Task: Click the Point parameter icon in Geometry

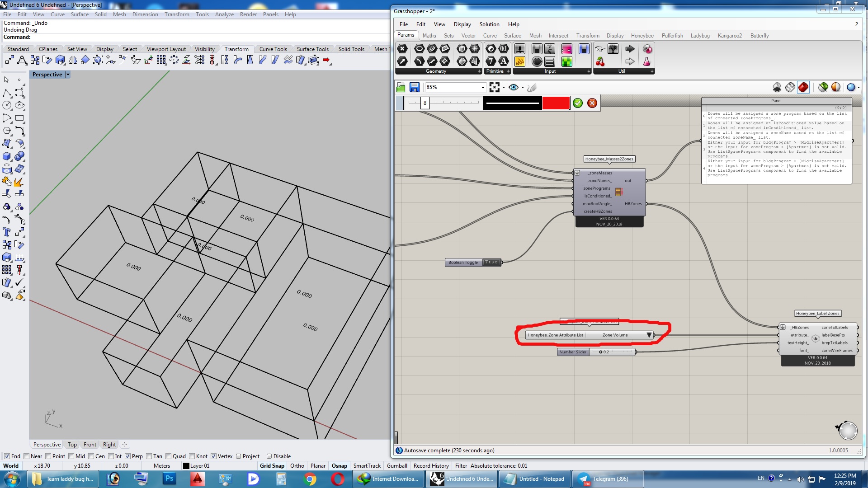Action: [x=402, y=48]
